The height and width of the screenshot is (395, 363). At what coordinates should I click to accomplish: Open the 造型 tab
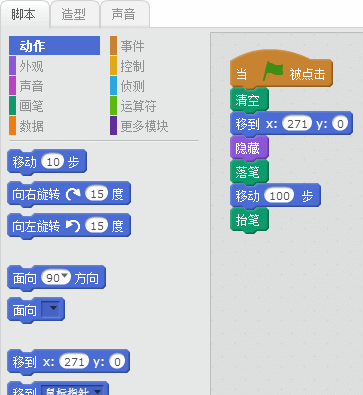tap(74, 15)
